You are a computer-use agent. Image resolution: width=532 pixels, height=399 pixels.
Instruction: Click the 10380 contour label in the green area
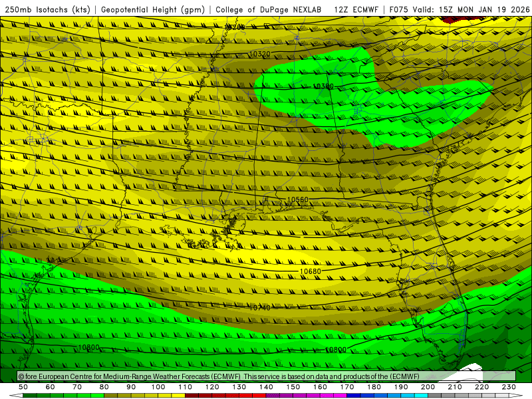pyautogui.click(x=323, y=86)
